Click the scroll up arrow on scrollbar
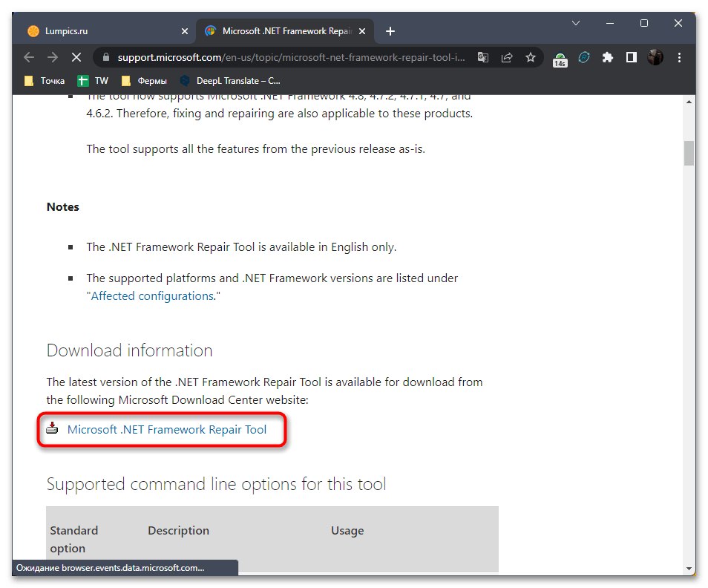The width and height of the screenshot is (708, 588). click(x=689, y=102)
